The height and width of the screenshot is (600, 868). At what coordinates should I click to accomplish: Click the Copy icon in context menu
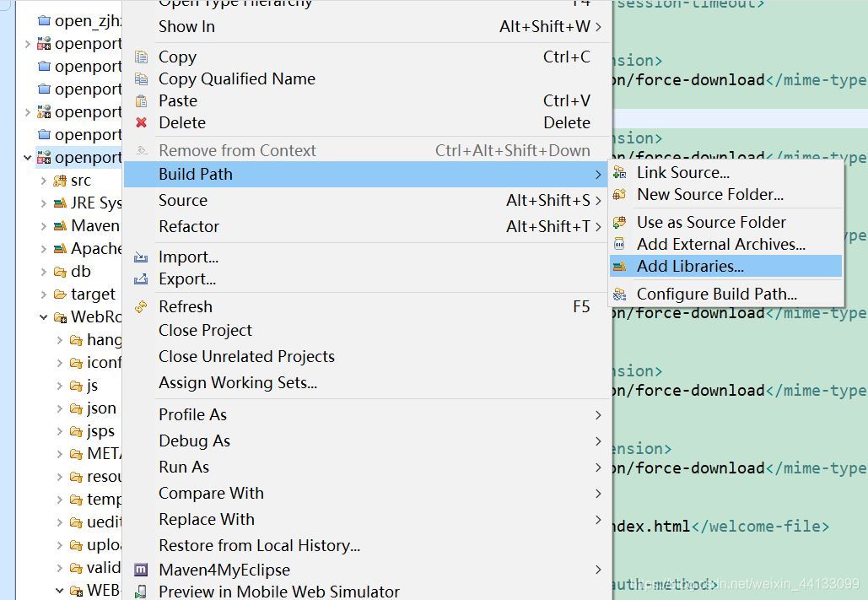[x=141, y=57]
